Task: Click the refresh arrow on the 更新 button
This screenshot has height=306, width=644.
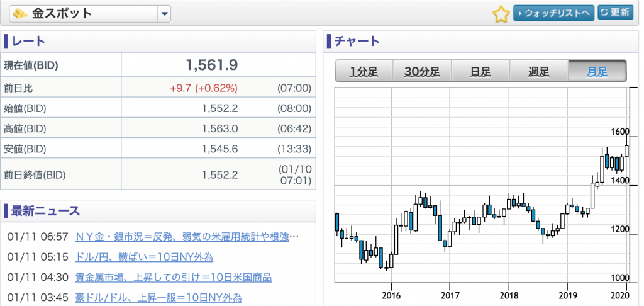Action: (603, 13)
